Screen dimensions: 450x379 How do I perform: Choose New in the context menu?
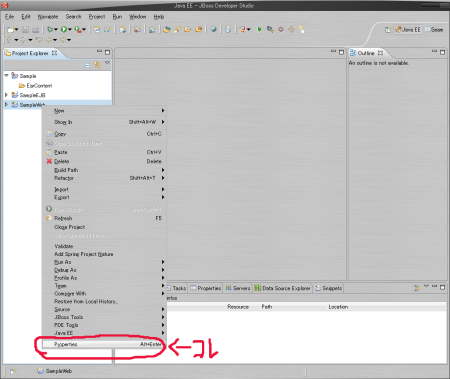(x=104, y=111)
